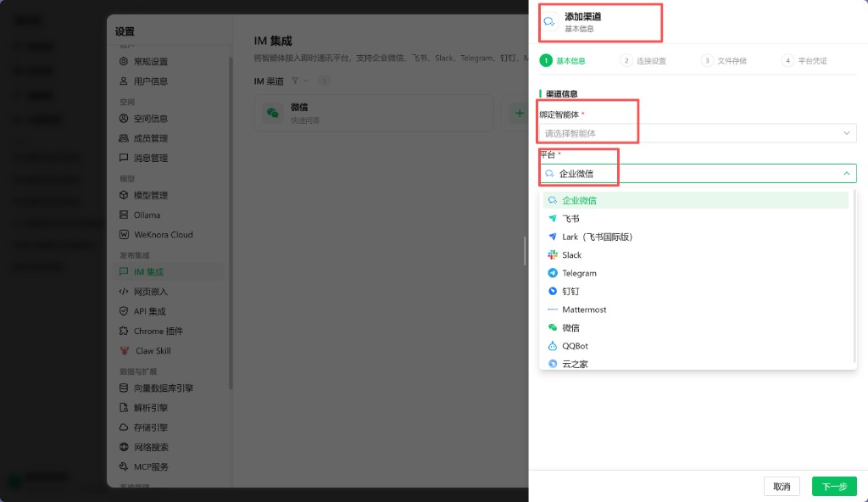Open the Ollama settings entry

point(169,215)
